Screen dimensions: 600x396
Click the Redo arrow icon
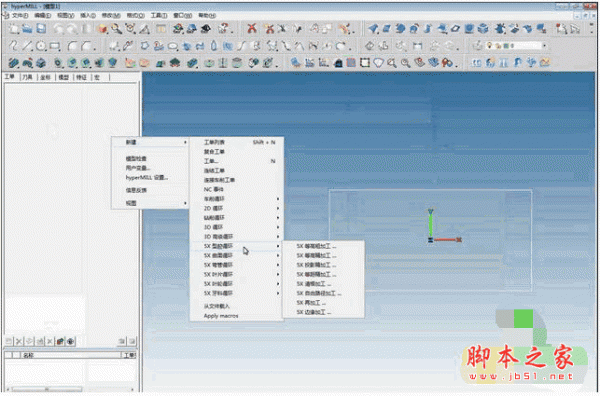[x=72, y=28]
